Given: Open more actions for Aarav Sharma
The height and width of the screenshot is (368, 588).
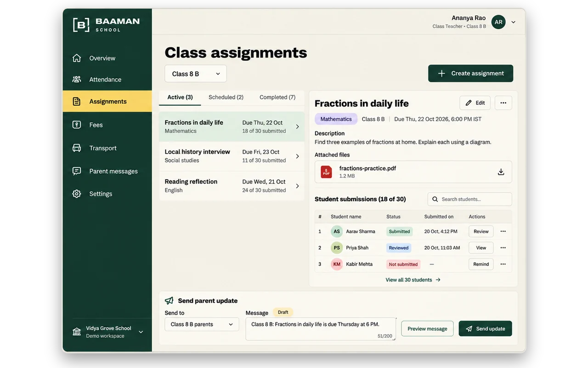Looking at the screenshot, I should coord(503,231).
